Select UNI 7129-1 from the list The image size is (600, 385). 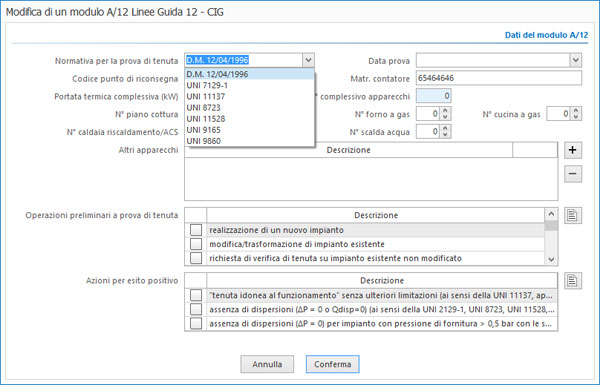249,85
